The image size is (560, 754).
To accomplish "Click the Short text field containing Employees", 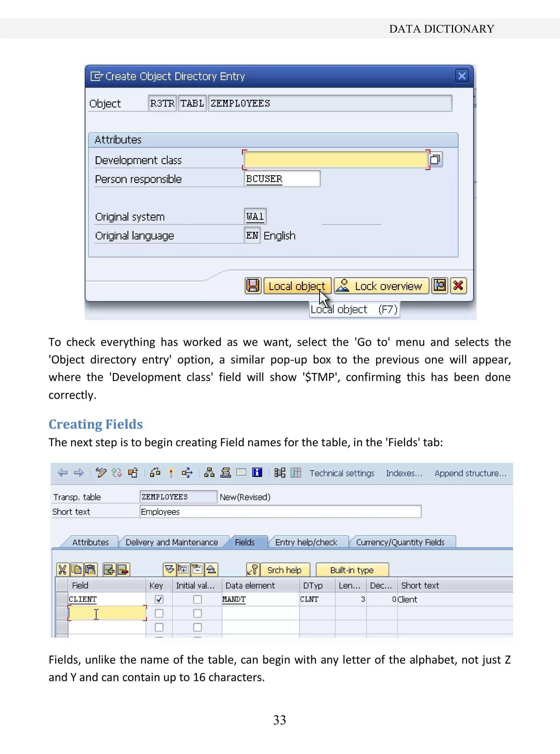I will pos(280,512).
